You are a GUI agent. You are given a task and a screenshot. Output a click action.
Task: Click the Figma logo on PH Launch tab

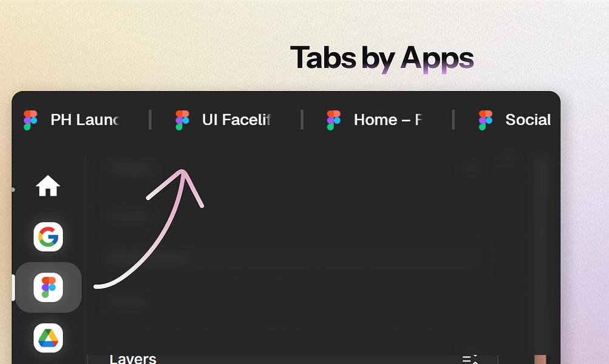[x=30, y=120]
